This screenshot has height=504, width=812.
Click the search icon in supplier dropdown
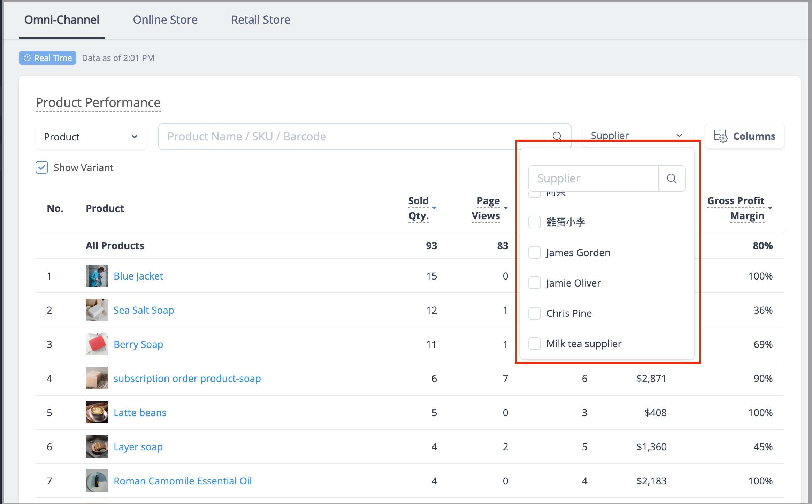(x=672, y=178)
